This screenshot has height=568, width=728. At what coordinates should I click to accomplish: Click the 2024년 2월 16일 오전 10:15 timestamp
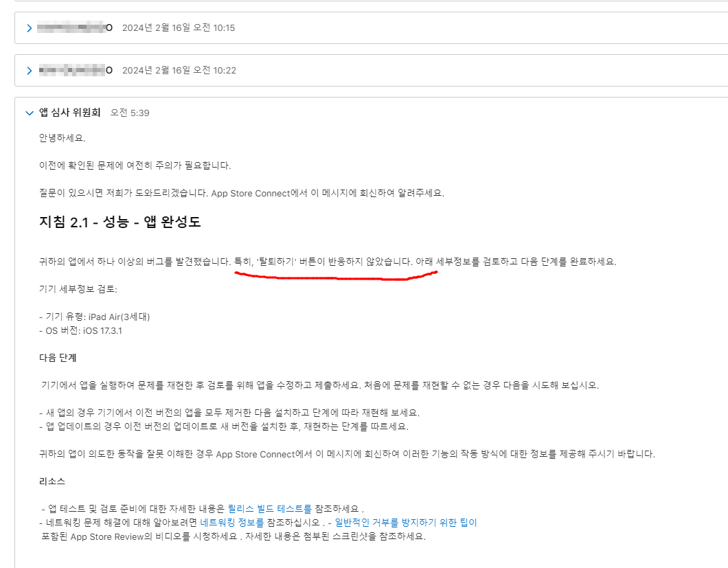pyautogui.click(x=179, y=28)
